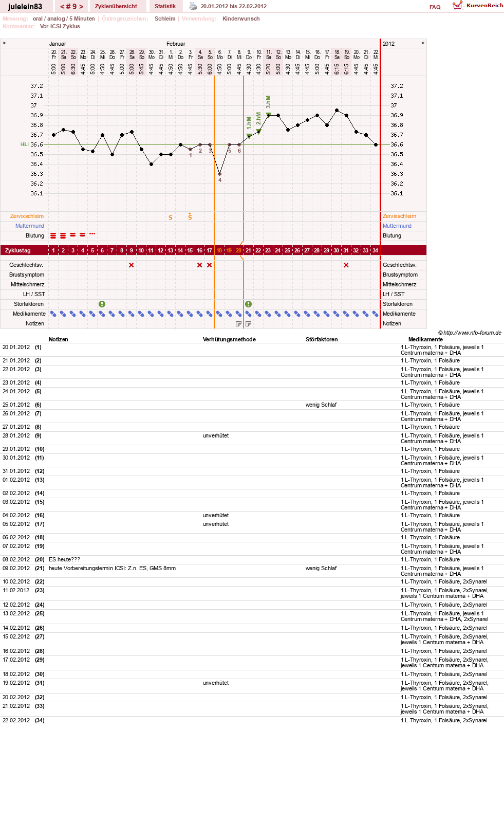This screenshot has height=821, width=504.
Task: Click the medication text in the 10.02.2012 row
Action: [444, 582]
